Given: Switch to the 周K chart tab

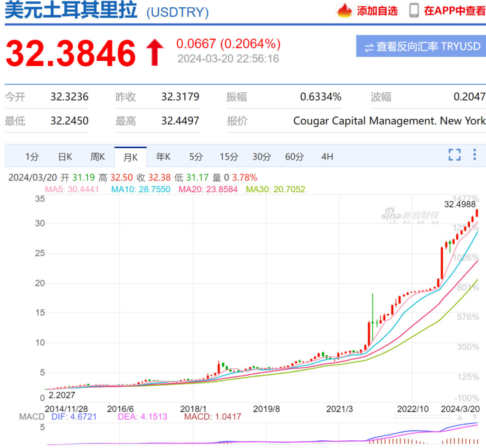Looking at the screenshot, I should pyautogui.click(x=98, y=157).
